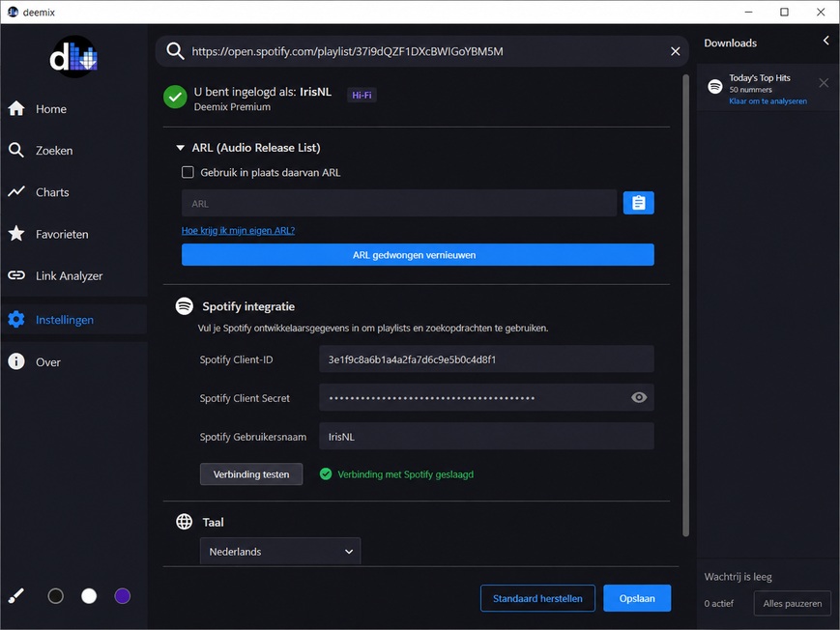The height and width of the screenshot is (630, 840).
Task: Click the paintbrush theme icon
Action: (16, 596)
